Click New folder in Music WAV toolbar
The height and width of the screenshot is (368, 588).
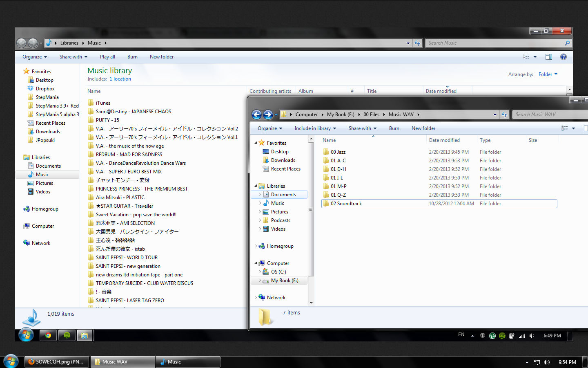coord(423,128)
